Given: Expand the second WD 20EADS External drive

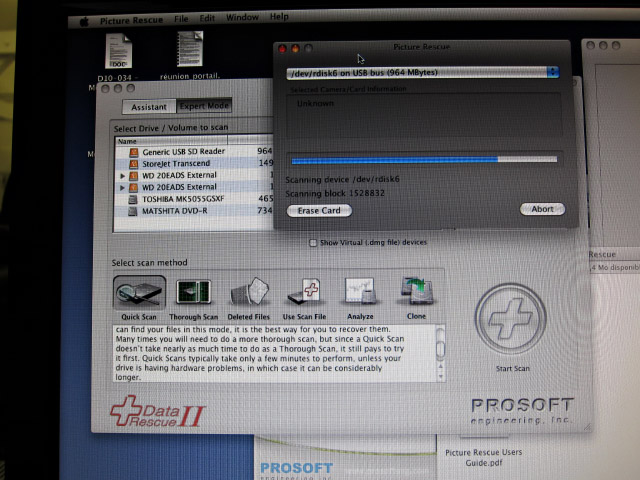Looking at the screenshot, I should tap(122, 188).
